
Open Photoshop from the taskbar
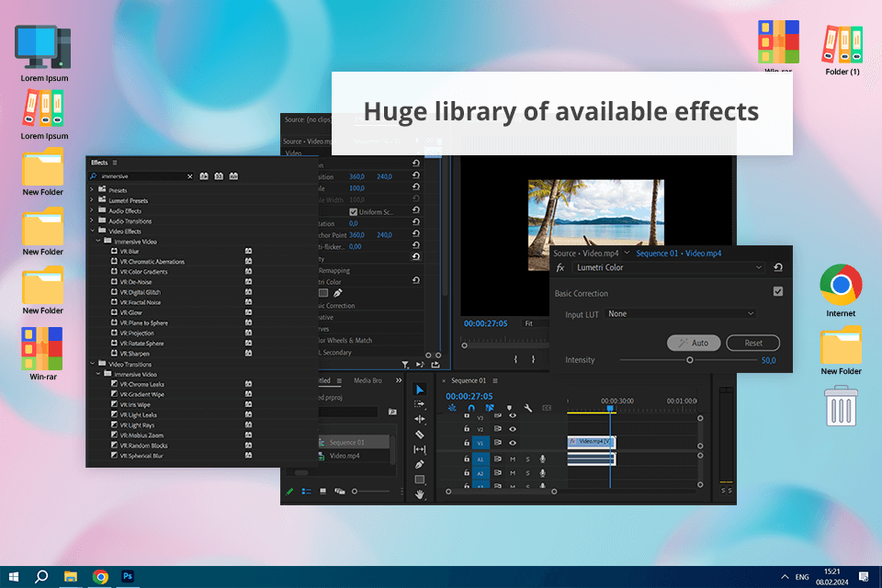click(129, 576)
